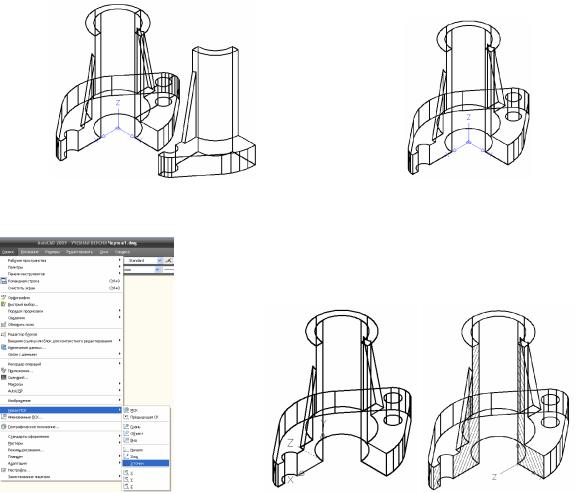Click the Приложения icon
Screen dimensions: 578x493
[4, 371]
